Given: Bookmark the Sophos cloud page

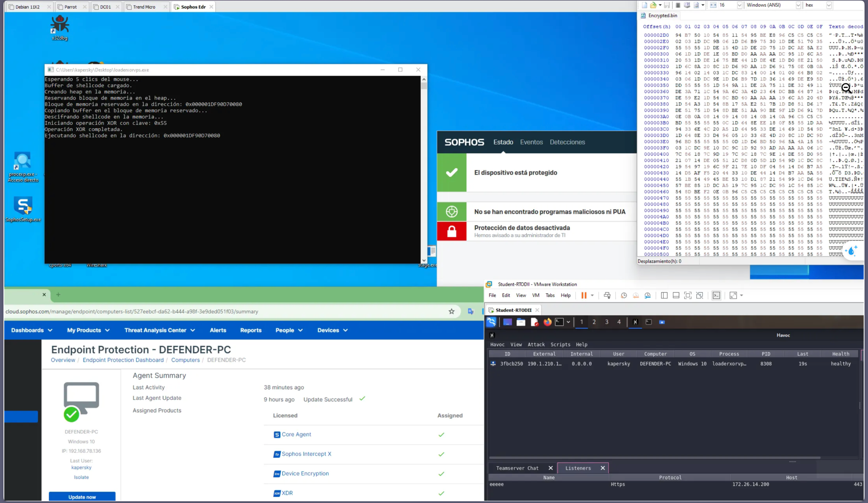Looking at the screenshot, I should (451, 311).
